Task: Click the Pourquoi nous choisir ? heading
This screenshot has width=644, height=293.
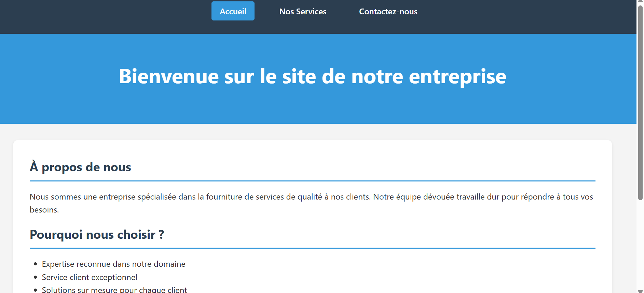Action: [97, 235]
